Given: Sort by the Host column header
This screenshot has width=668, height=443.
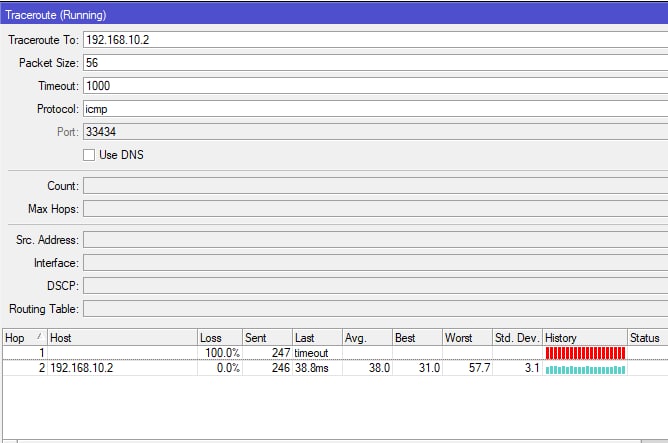Looking at the screenshot, I should click(x=122, y=338).
